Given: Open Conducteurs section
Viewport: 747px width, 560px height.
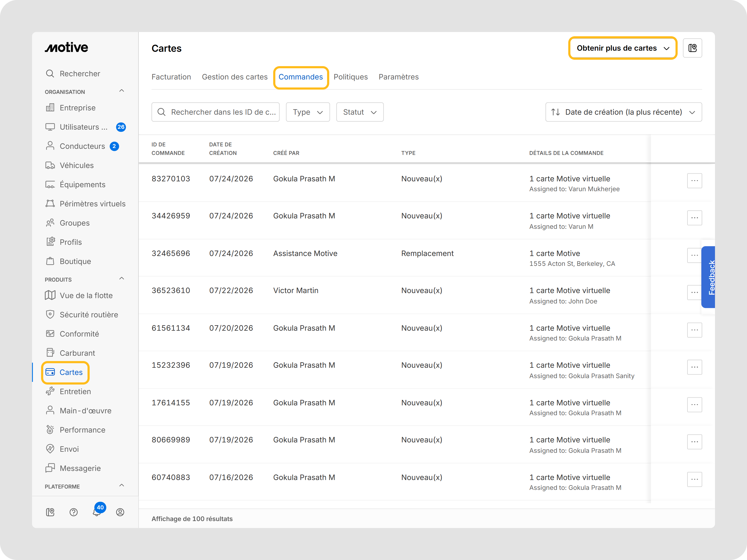Looking at the screenshot, I should (75, 146).
